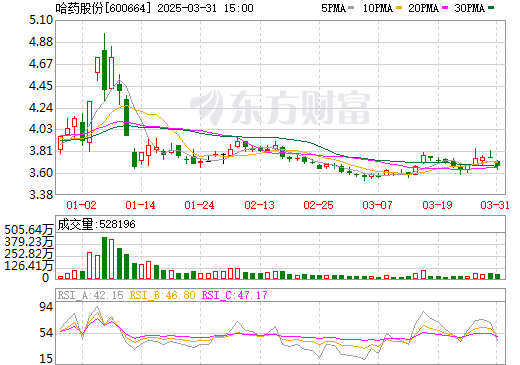The image size is (520, 365).
Task: Click the tallest green volume bar
Action: click(105, 258)
